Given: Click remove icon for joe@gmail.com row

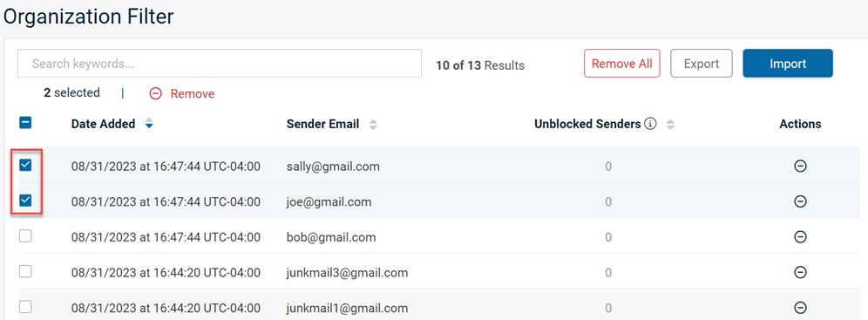Looking at the screenshot, I should coord(800,201).
